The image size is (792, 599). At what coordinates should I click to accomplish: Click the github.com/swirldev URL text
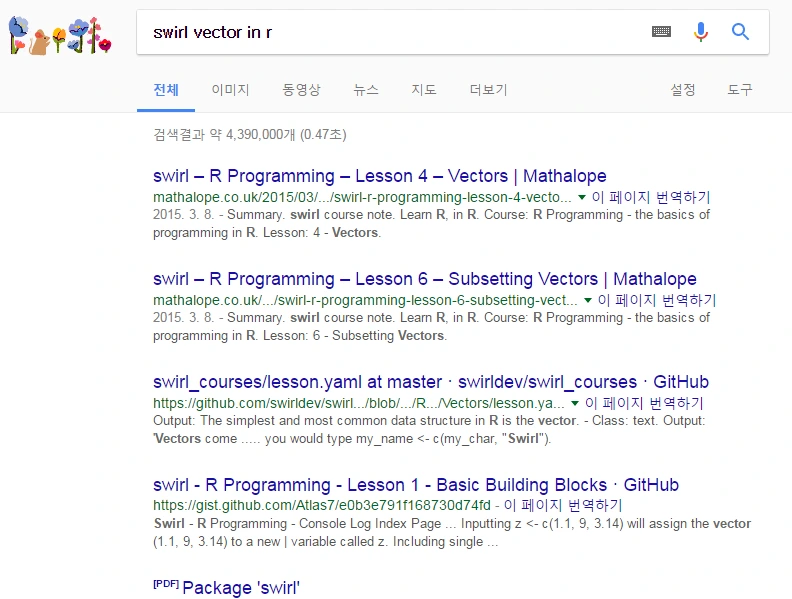point(359,403)
